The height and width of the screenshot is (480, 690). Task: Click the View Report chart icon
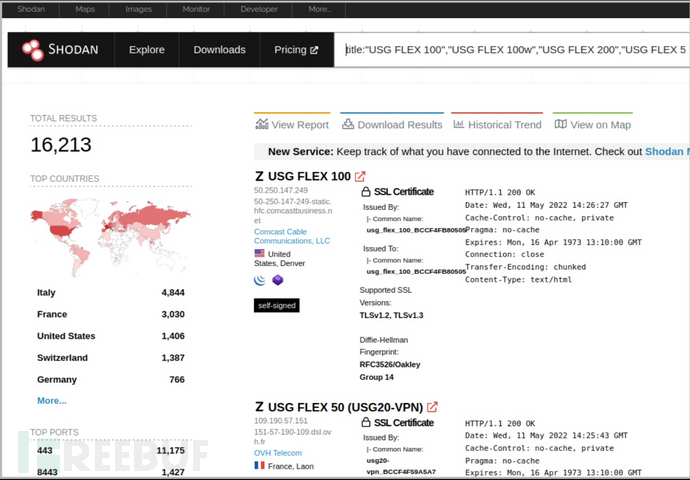[262, 125]
